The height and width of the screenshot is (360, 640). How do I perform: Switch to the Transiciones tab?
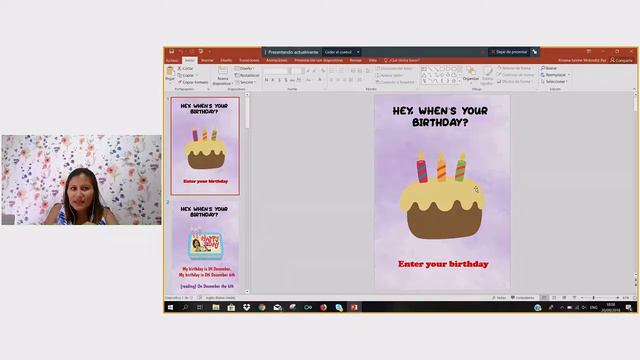click(x=249, y=60)
